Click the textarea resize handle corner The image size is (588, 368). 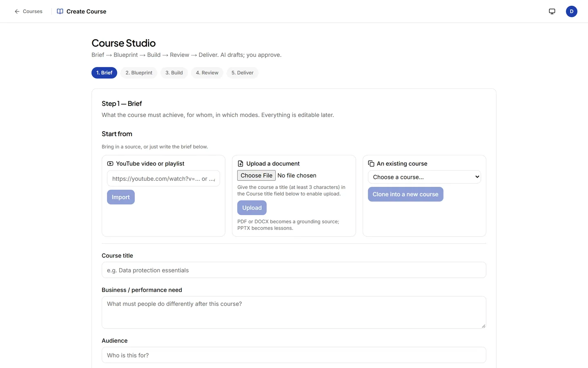tap(483, 326)
